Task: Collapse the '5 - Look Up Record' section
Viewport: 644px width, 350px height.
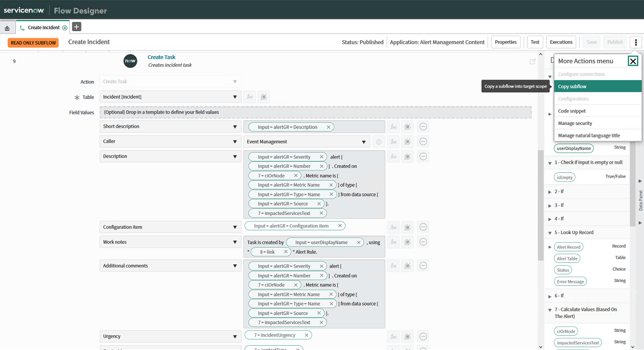Action: 549,232
